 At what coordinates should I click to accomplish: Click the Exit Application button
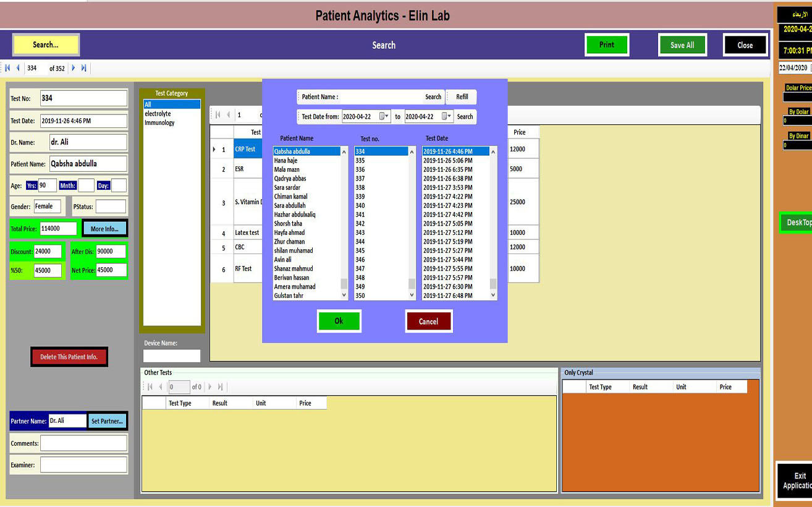[x=795, y=480]
